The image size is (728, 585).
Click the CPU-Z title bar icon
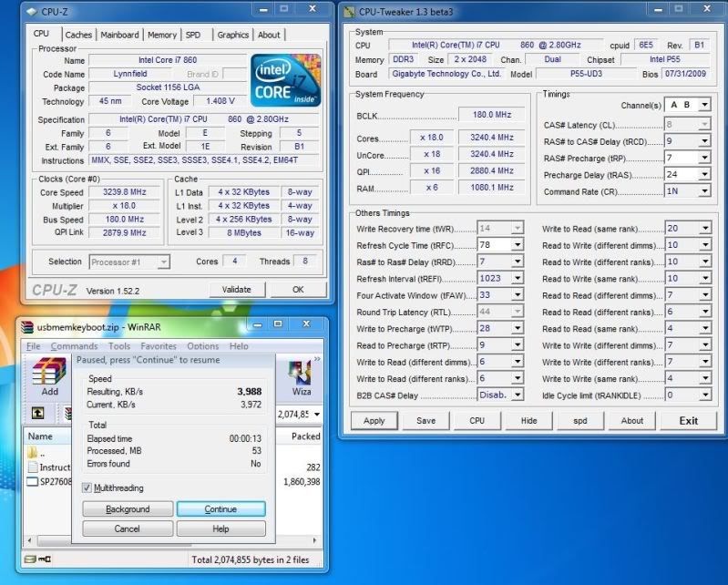click(32, 12)
